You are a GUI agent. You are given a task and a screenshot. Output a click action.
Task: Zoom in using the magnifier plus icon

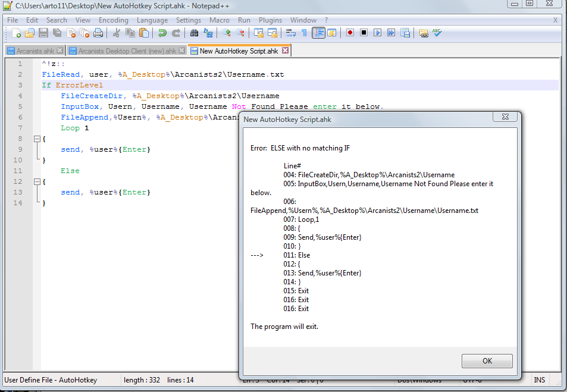coord(226,33)
